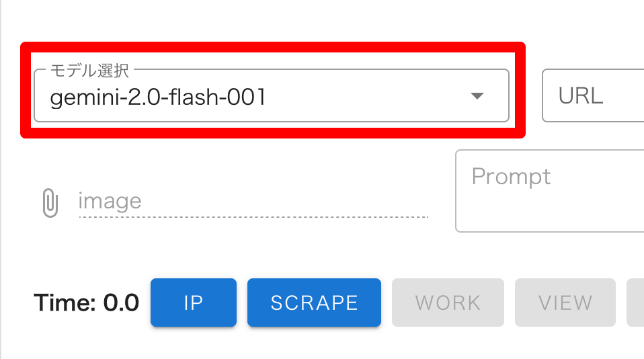644x359 pixels.
Task: Click the cut-off button after VIEW
Action: point(636,303)
